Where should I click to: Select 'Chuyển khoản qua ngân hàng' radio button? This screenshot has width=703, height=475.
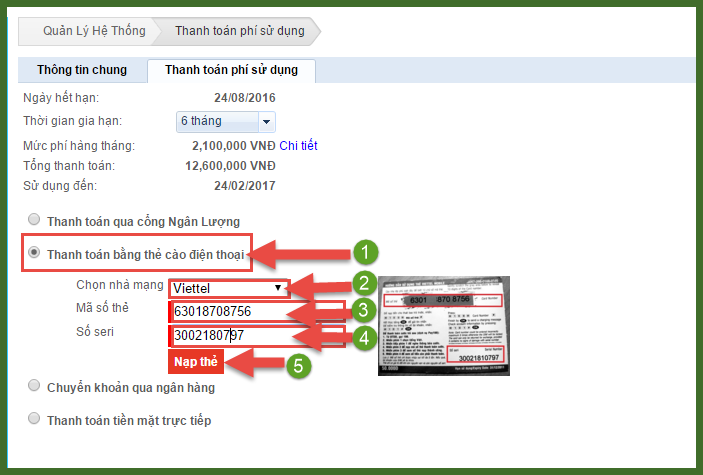point(35,387)
